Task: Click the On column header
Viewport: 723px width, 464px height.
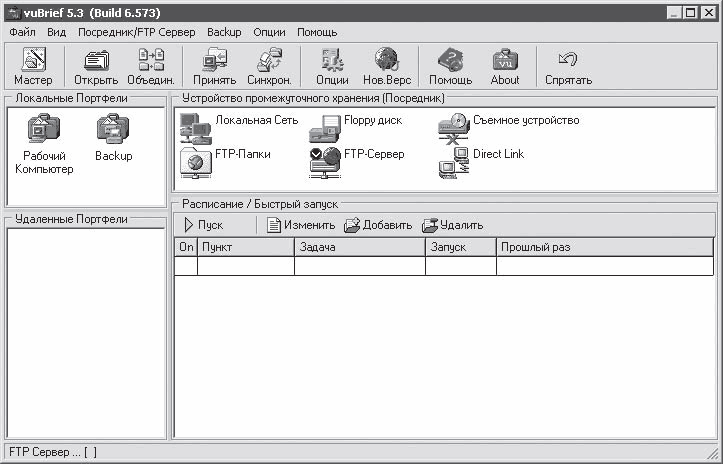Action: [186, 247]
